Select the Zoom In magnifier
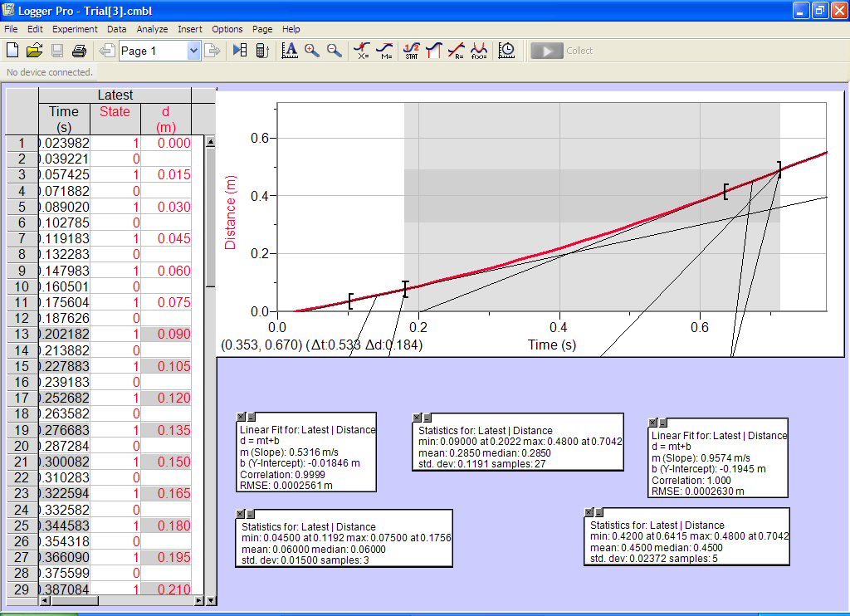Viewport: 850px width, 616px height. coord(312,51)
